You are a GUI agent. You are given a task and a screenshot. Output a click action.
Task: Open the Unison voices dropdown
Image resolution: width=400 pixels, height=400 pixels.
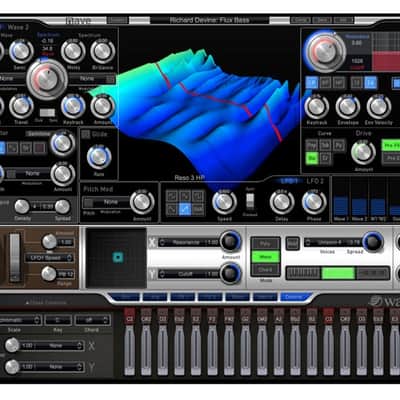pyautogui.click(x=333, y=242)
